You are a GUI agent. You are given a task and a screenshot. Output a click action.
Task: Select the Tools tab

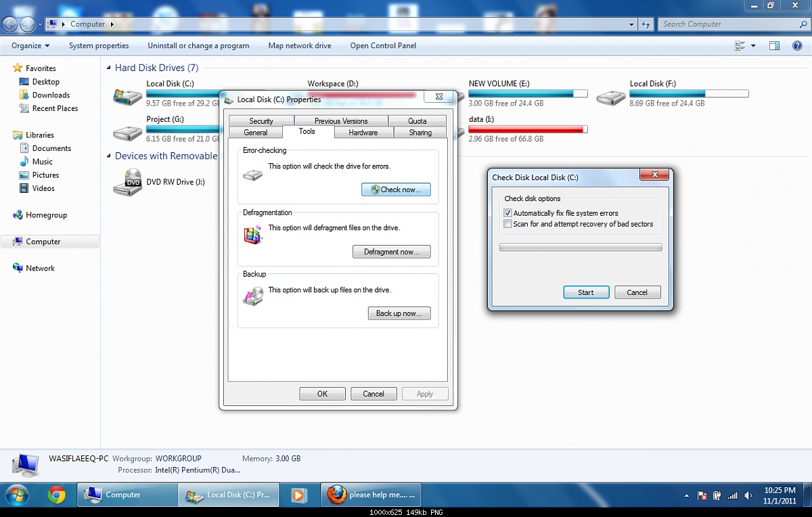click(x=307, y=131)
